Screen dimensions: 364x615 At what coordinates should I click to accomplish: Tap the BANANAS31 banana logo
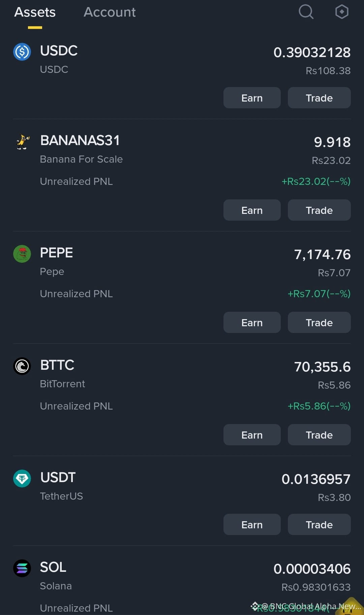(x=22, y=142)
